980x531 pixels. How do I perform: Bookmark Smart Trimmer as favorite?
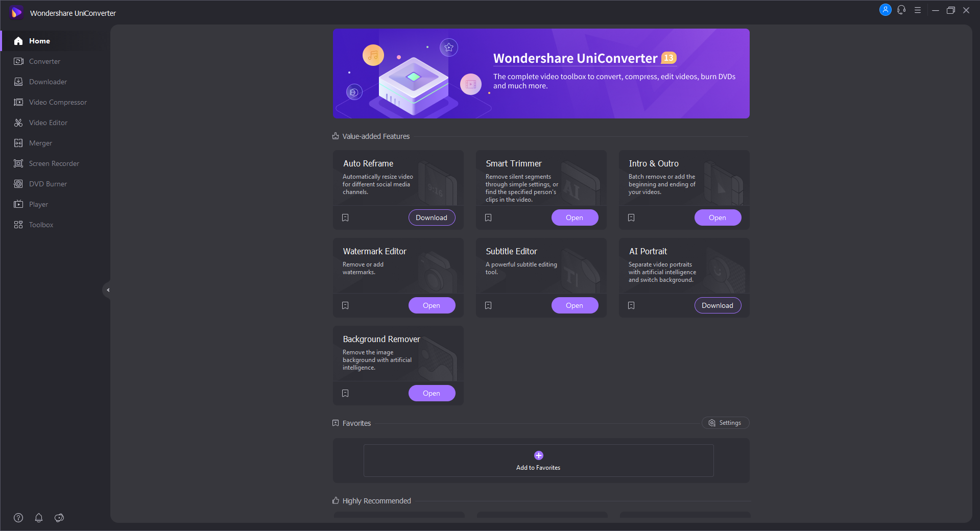tap(488, 218)
